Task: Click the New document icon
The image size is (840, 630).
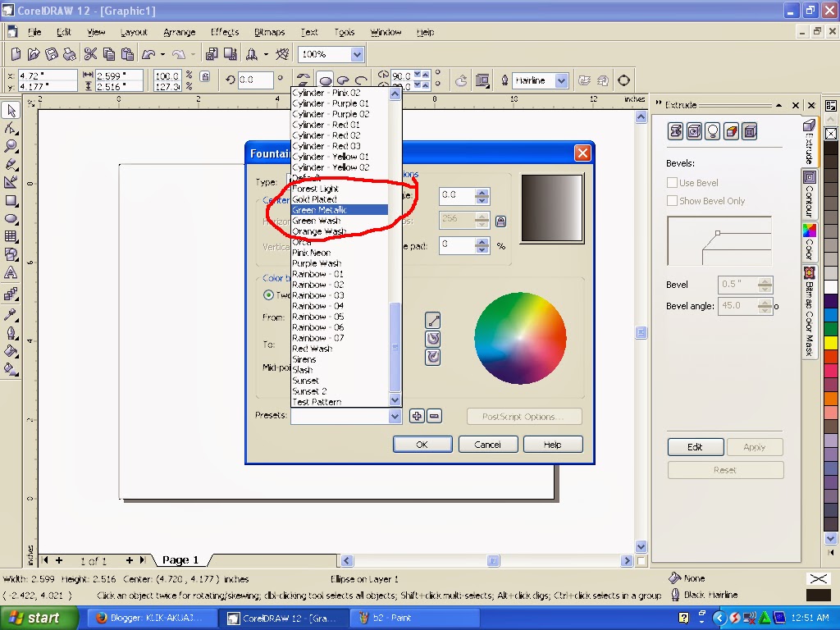Action: [x=16, y=54]
